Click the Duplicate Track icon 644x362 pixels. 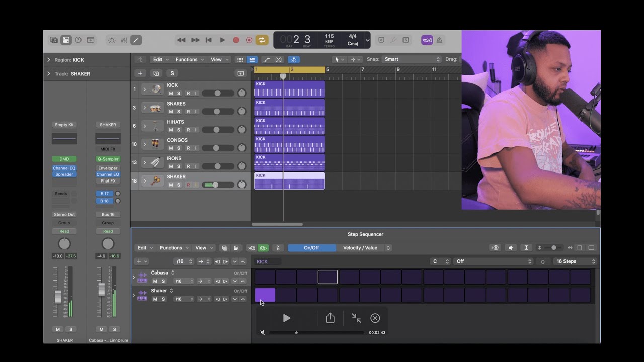click(156, 73)
